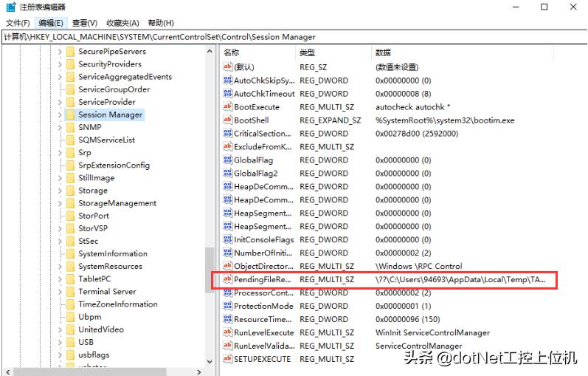
Task: Click the folder icon of Session Manager key
Action: [x=70, y=114]
